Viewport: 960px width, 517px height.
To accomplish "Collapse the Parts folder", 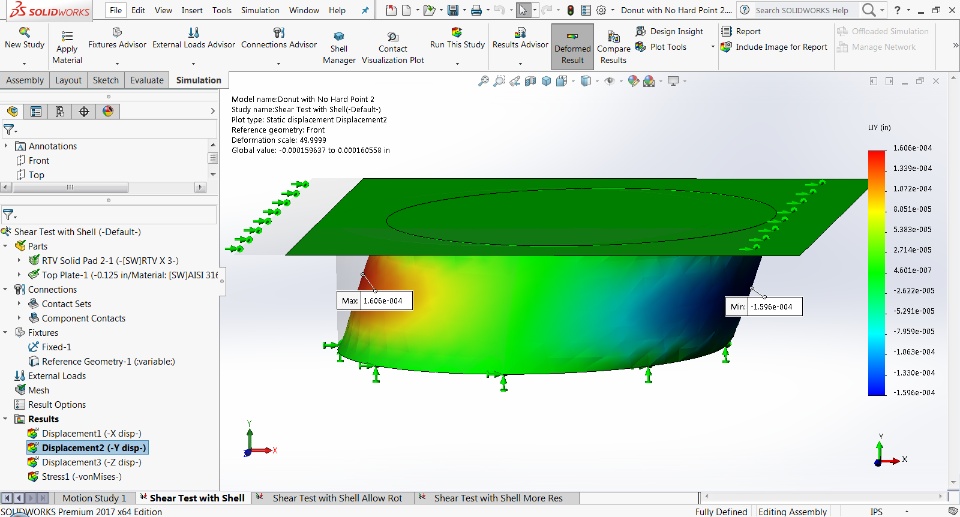I will pyautogui.click(x=6, y=246).
